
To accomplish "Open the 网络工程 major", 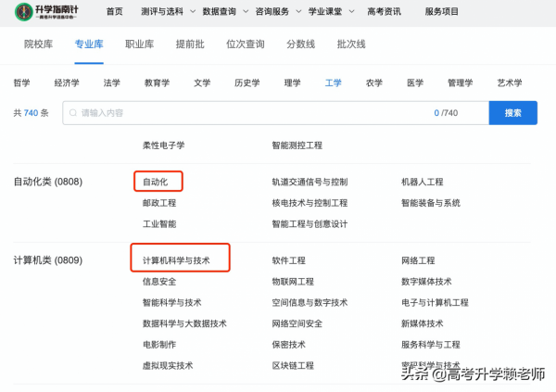I will (x=418, y=260).
